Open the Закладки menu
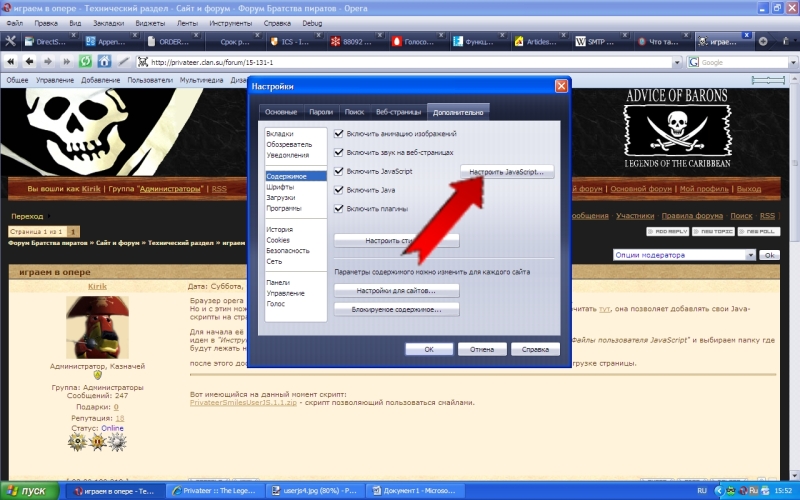Viewport: 800px width, 500px height. tap(108, 23)
